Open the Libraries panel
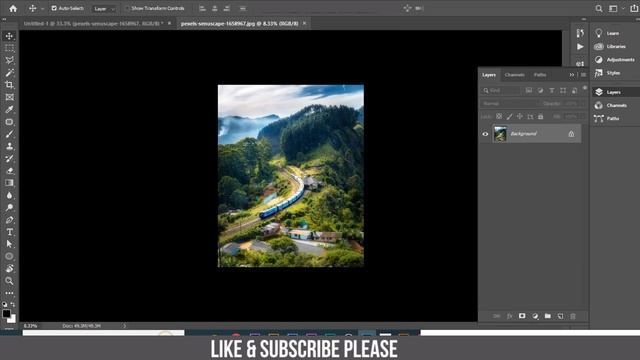 pyautogui.click(x=610, y=47)
